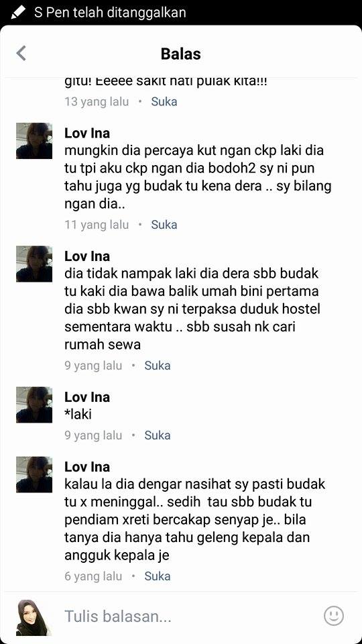Screen dimensions: 362x644
Task: Open Lov Ina name on 'kalau la dia dengar' comment
Action: point(87,467)
